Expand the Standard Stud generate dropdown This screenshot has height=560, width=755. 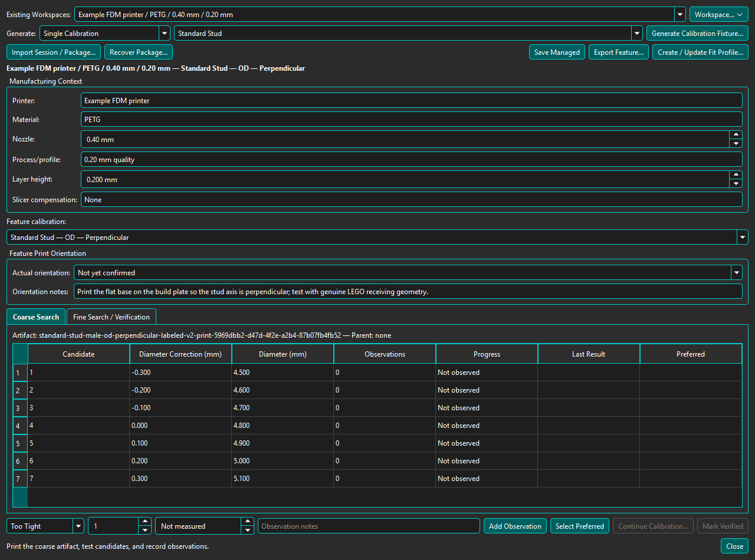[x=408, y=34]
